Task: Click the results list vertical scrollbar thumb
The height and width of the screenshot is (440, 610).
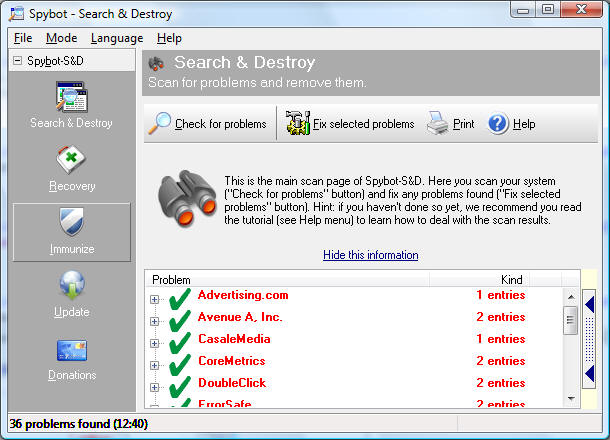Action: point(571,319)
